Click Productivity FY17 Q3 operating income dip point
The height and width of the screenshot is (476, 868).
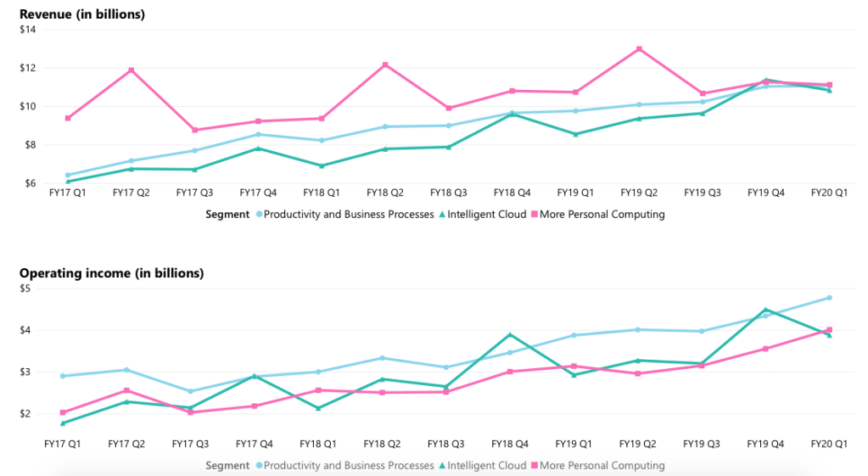coord(191,391)
